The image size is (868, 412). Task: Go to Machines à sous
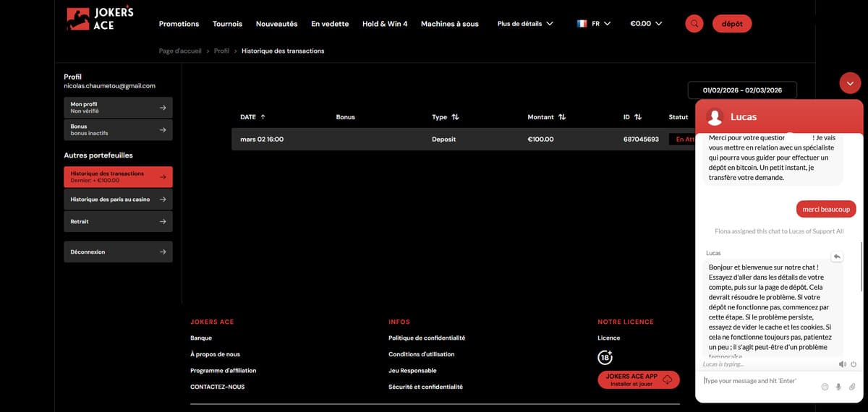(x=449, y=24)
